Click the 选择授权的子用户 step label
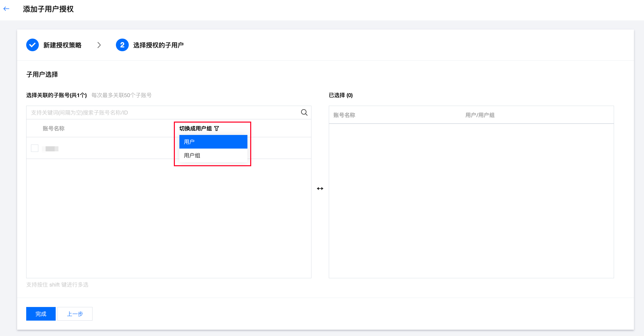644x336 pixels. (x=158, y=45)
